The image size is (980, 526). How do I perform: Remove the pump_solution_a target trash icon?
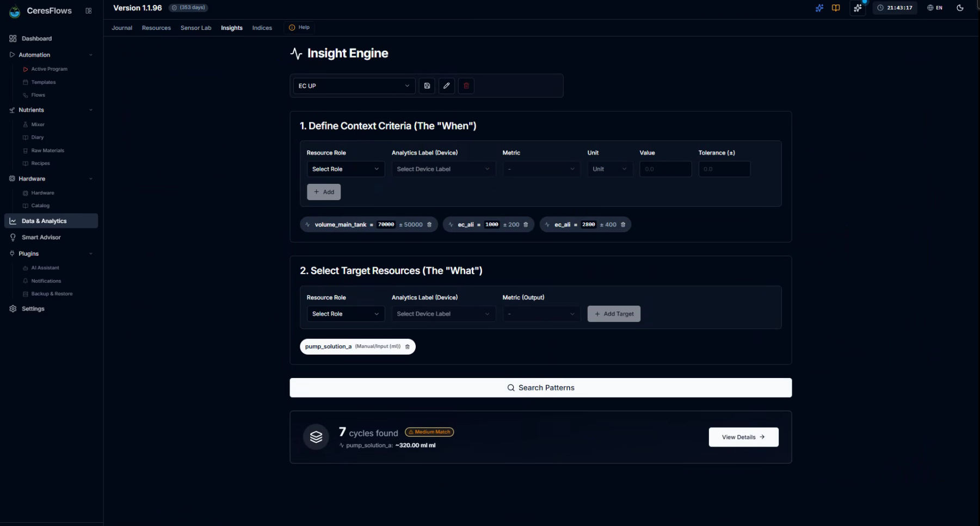pos(408,346)
